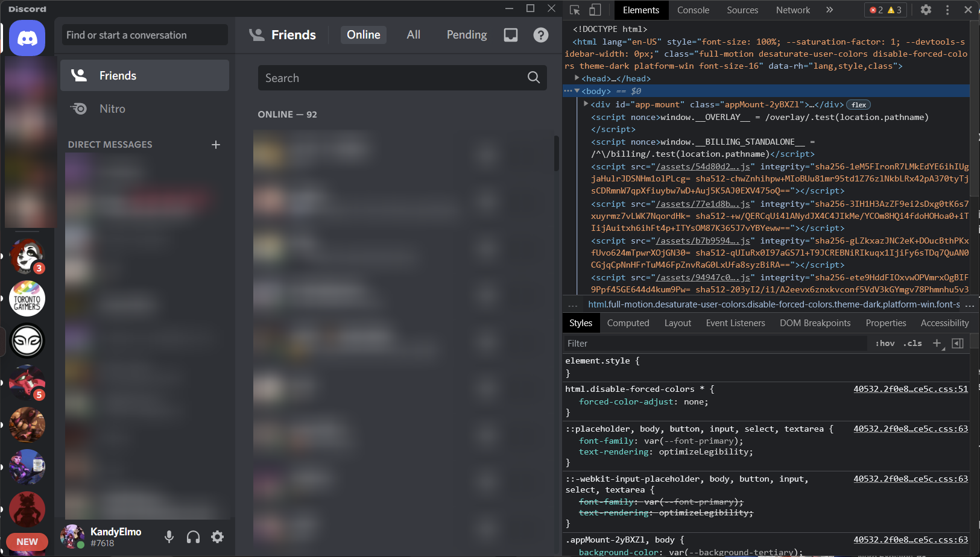
Task: Select the Pending friends tab
Action: tap(466, 35)
